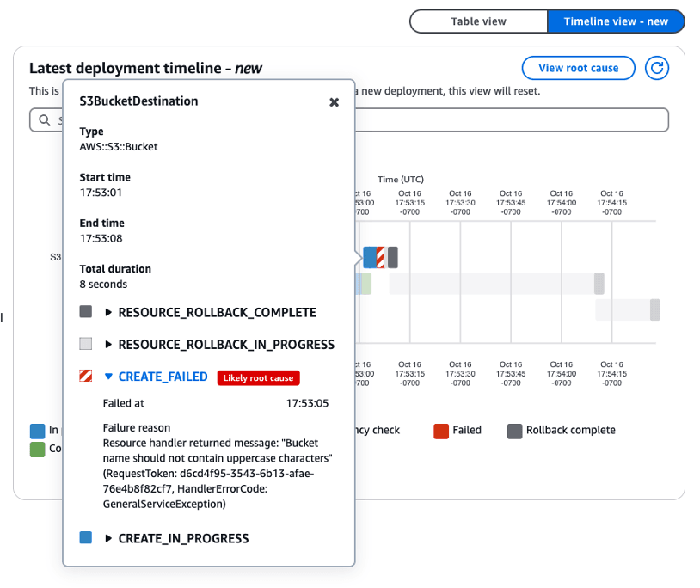Switch to Table view
Screen dimensions: 700x588
478,21
